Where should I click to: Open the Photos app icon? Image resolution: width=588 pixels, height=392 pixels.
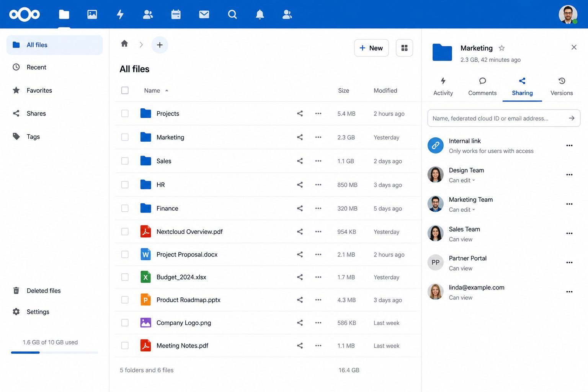(x=92, y=15)
